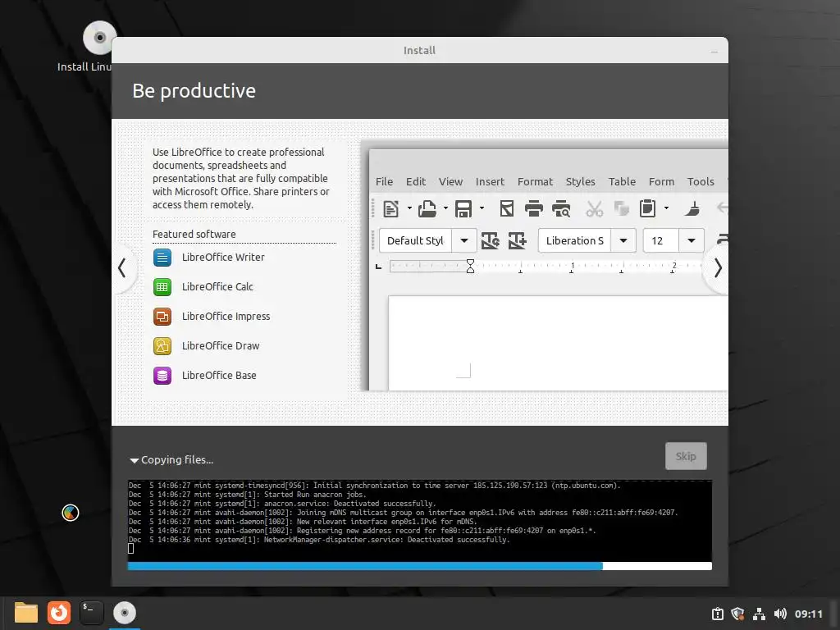Launch Firefox from the taskbar
840x630 pixels.
point(59,613)
